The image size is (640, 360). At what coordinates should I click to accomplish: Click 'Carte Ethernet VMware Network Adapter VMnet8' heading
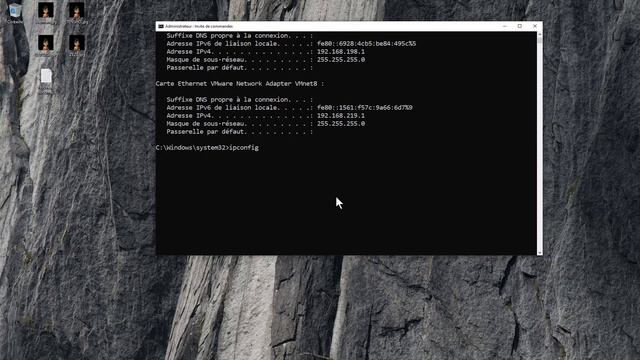click(x=240, y=84)
